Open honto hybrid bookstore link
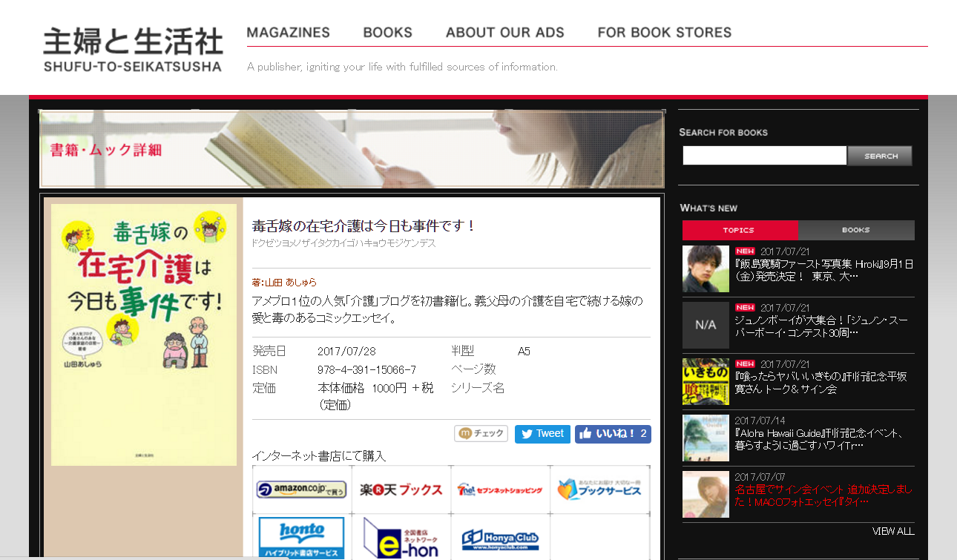 (x=302, y=538)
